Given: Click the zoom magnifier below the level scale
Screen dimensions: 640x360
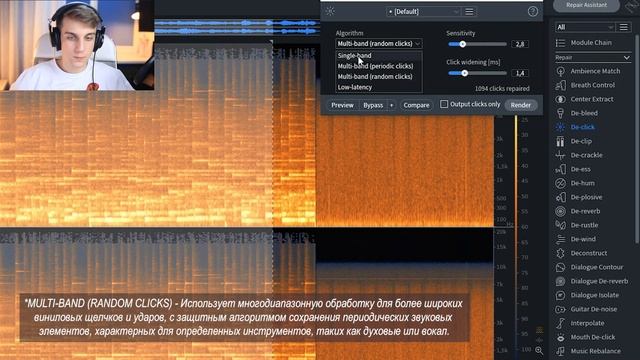Looking at the screenshot, I should point(539,351).
